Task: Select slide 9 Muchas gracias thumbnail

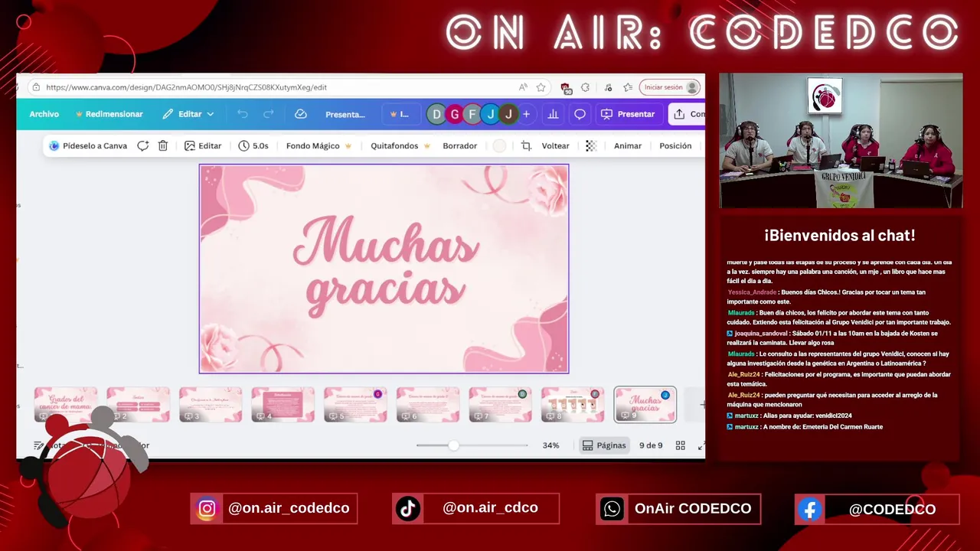Action: point(645,404)
